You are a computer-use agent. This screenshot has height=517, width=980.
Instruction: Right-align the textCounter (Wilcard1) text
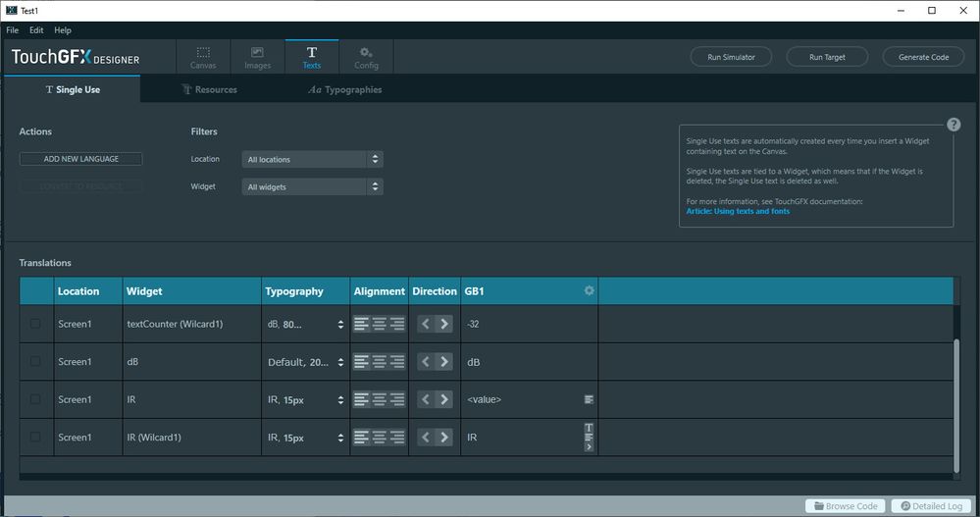point(397,324)
